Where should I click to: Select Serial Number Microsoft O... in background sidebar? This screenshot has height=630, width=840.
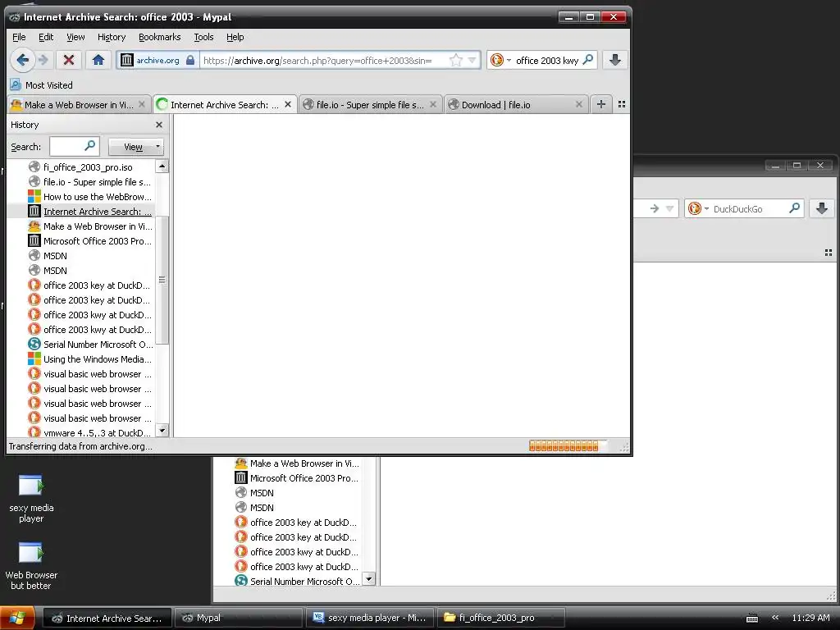click(297, 581)
